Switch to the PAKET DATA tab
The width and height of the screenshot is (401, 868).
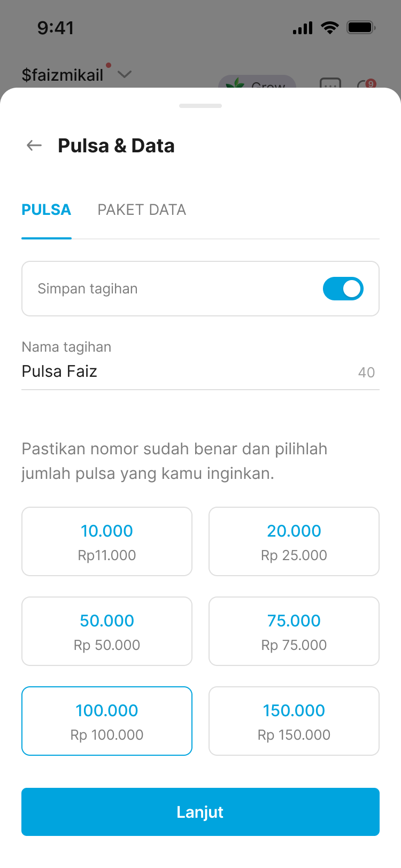(142, 210)
